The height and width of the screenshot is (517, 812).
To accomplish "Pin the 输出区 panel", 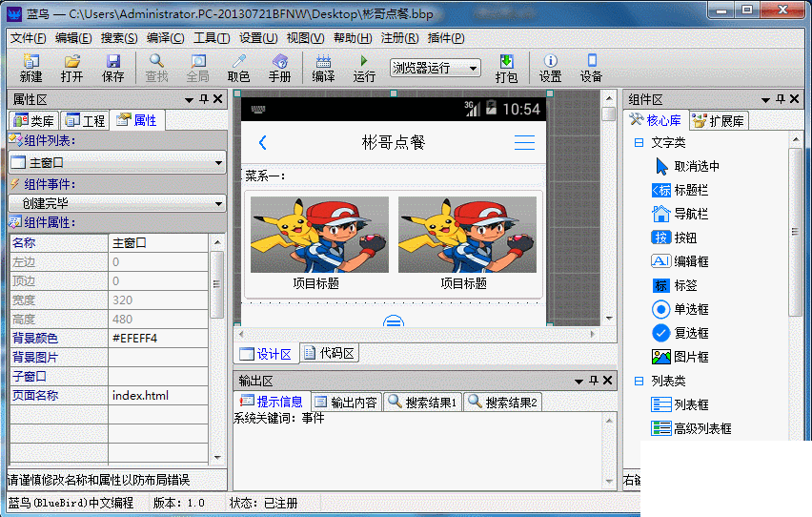I will (594, 381).
